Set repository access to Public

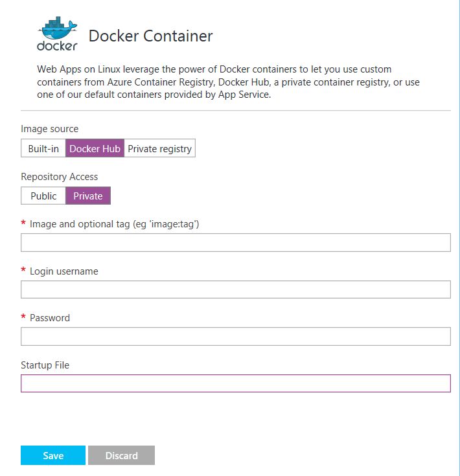pos(43,196)
